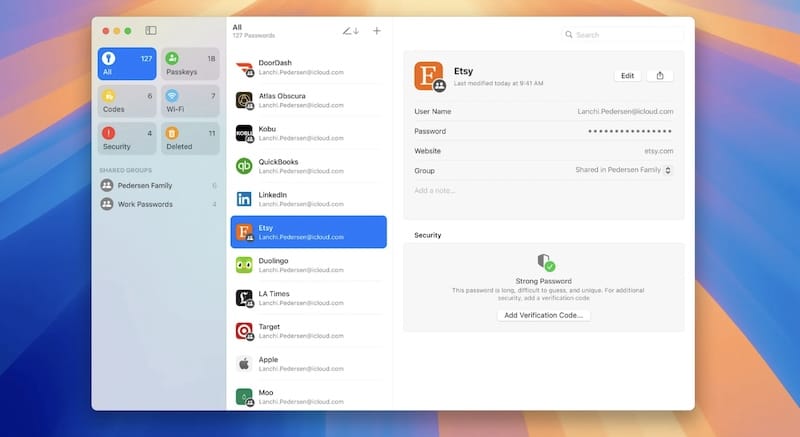The width and height of the screenshot is (800, 437).
Task: Click the Wi-Fi signal icon
Action: (172, 95)
